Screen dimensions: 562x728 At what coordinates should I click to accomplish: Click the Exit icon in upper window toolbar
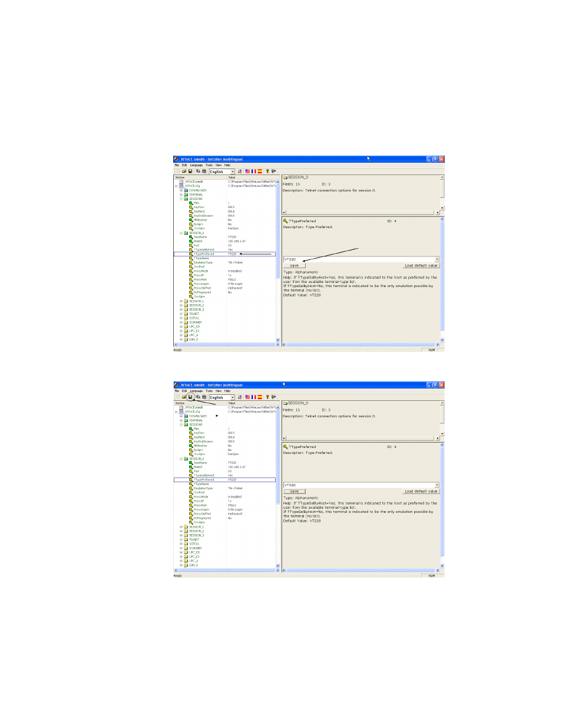(273, 172)
